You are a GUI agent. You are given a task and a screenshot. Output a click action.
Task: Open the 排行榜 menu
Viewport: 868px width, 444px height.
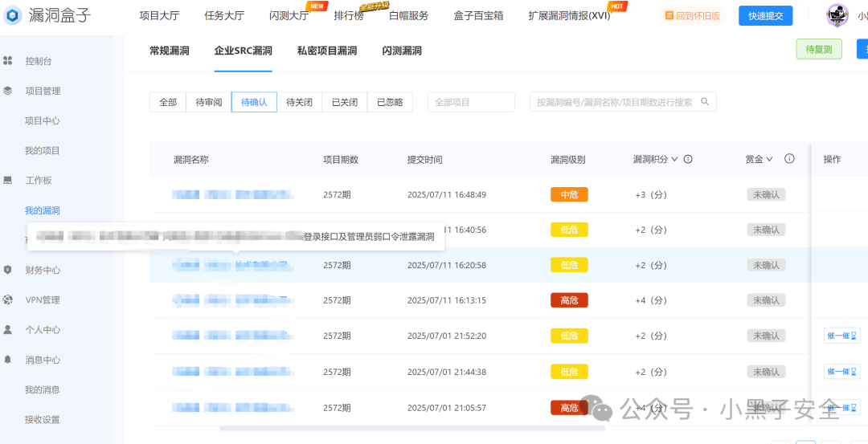tap(349, 15)
